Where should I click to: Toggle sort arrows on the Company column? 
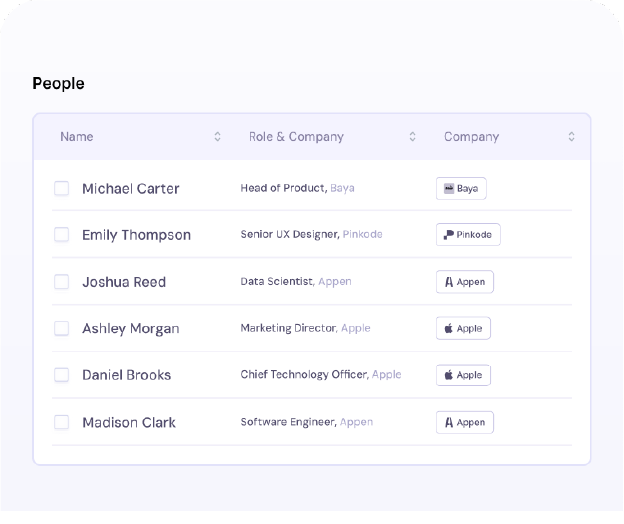coord(571,137)
